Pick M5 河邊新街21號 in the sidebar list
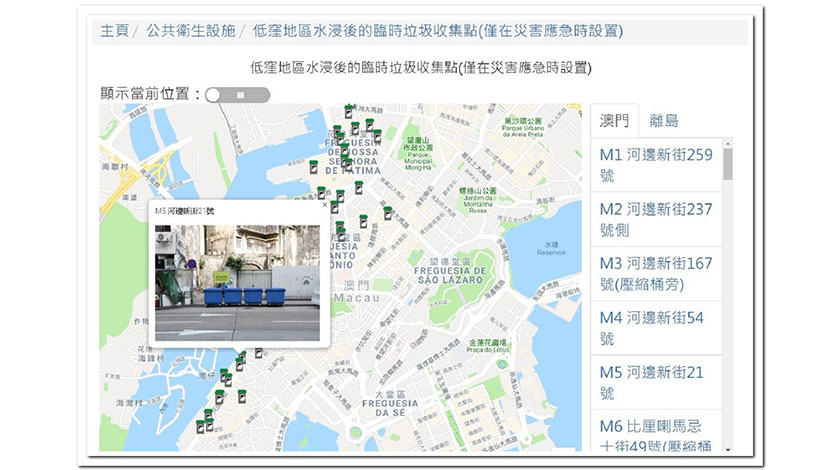Screen dimensions: 840x470 pos(655,382)
